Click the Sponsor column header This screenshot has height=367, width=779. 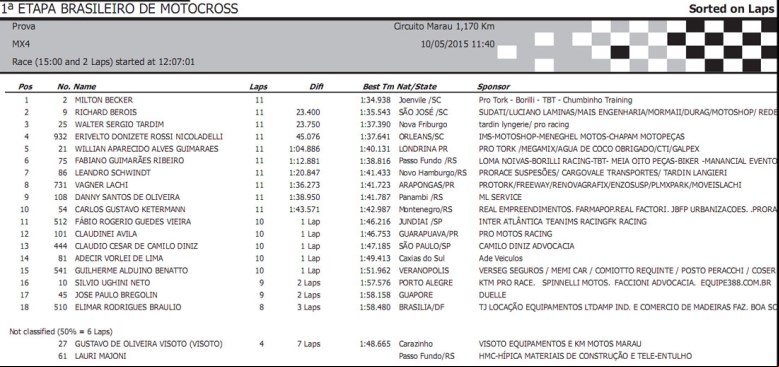point(493,87)
